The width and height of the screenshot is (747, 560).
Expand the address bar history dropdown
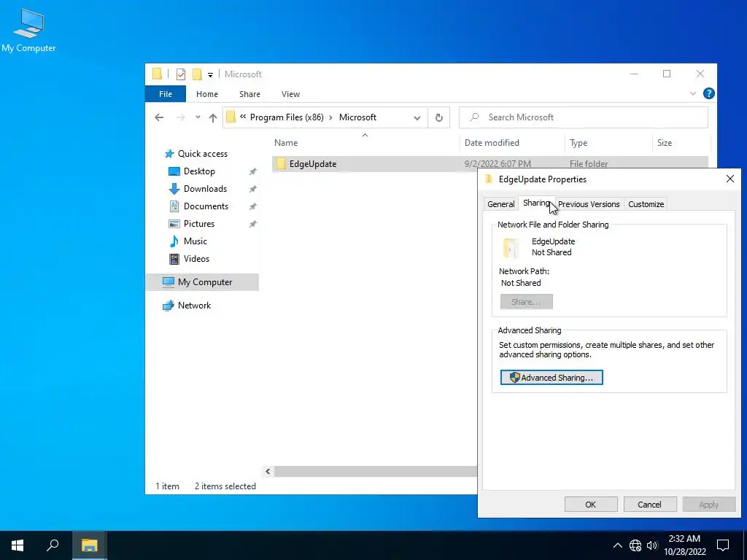click(x=417, y=117)
